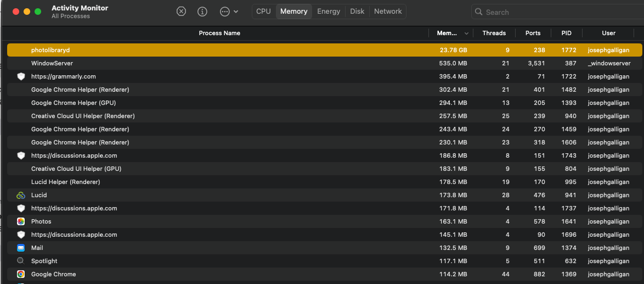Viewport: 644px width, 284px height.
Task: Select Google Chrome Helper (Renderer) using 243.4 MB
Action: click(x=80, y=129)
